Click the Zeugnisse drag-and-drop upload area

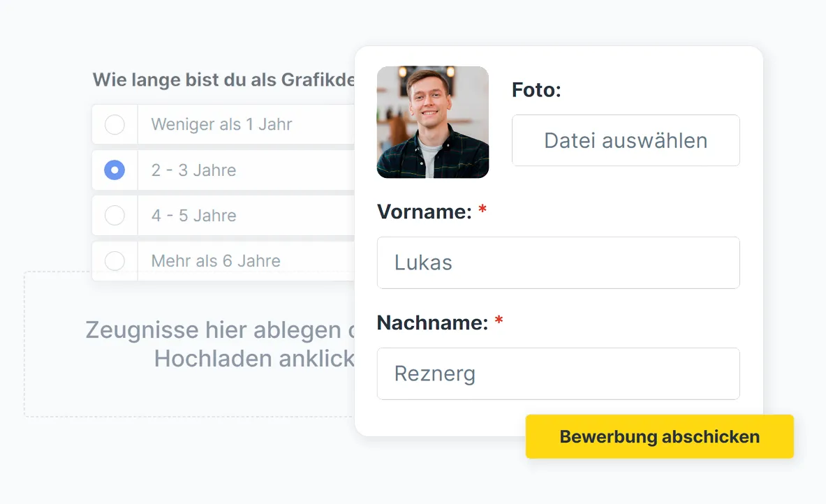click(189, 345)
